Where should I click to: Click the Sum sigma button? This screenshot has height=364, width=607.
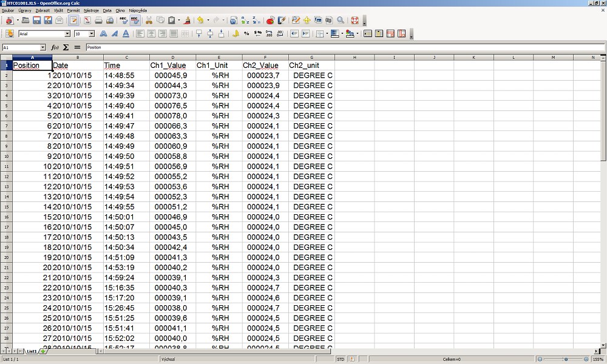click(x=66, y=47)
